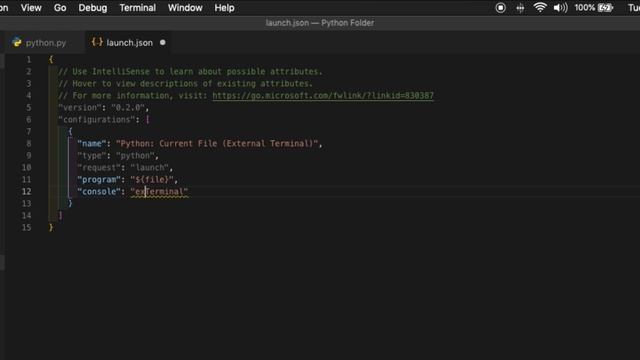
Task: Open the Terminal menu
Action: coord(138,8)
